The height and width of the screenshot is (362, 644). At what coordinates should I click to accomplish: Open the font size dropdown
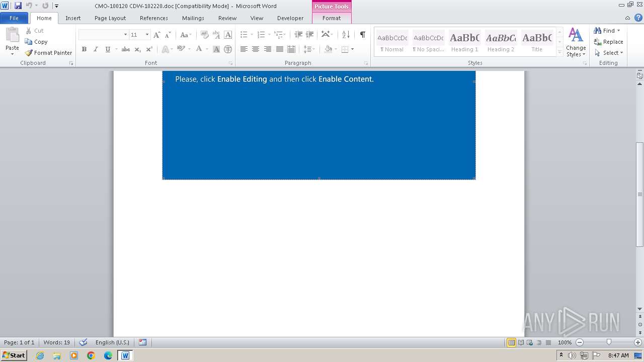tap(147, 35)
